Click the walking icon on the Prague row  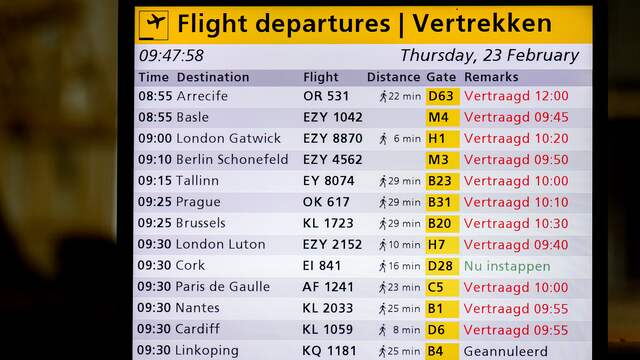point(383,202)
